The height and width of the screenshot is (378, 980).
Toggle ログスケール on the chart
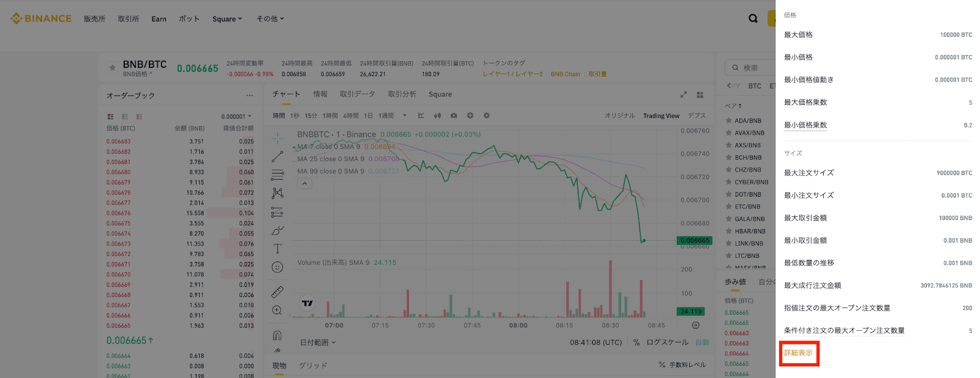[667, 342]
